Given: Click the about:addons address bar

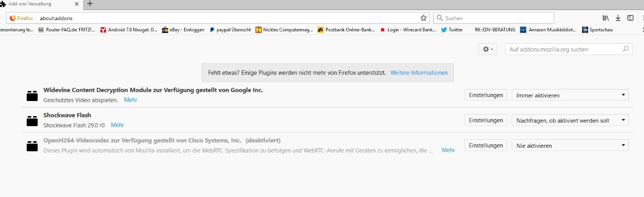Looking at the screenshot, I should coord(229,18).
